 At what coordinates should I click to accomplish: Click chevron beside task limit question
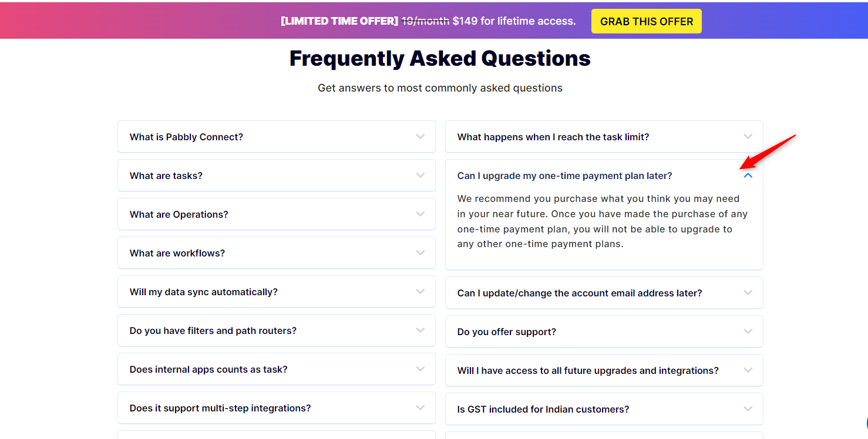(748, 137)
